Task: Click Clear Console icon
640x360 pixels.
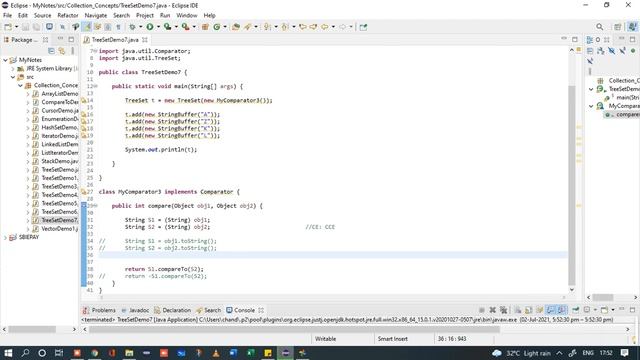Action: (x=518, y=310)
